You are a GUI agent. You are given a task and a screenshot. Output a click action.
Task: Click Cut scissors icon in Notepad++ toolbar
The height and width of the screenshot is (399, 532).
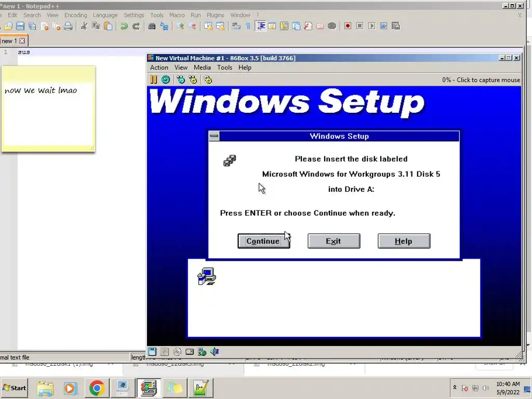click(84, 26)
